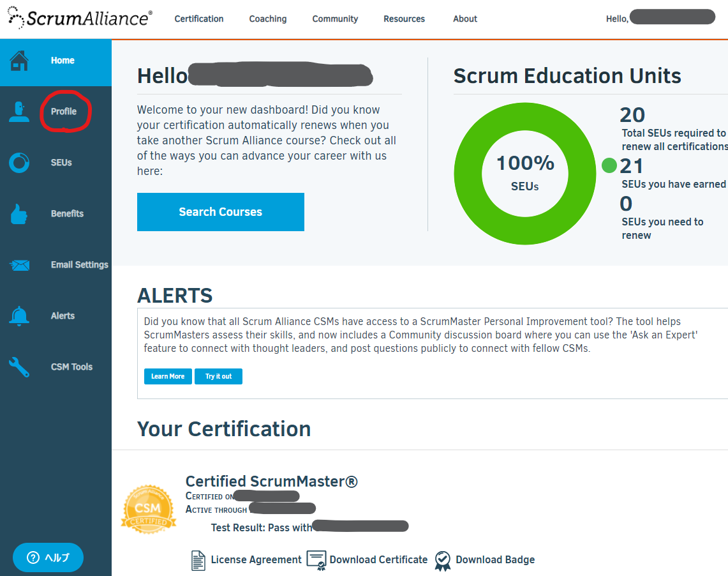The image size is (728, 576).
Task: Open the Alerts sidebar link
Action: pos(63,316)
